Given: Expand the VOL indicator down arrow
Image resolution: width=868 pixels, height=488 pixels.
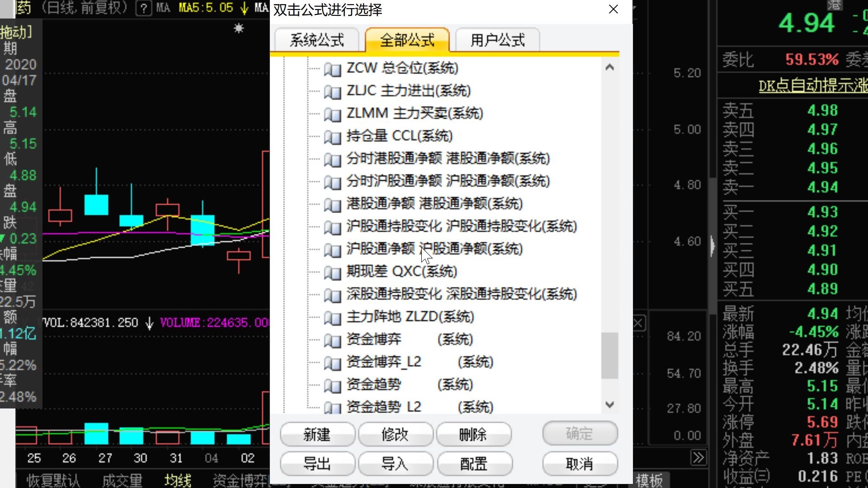Looking at the screenshot, I should coord(150,323).
